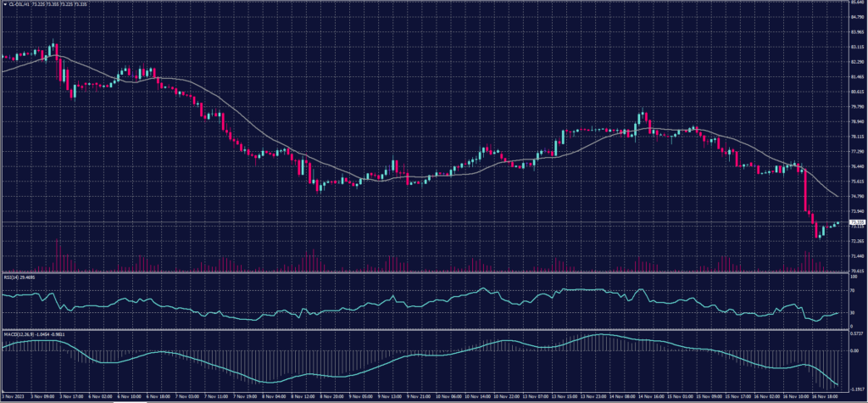
Task: Click the 8 Nov 04:00 time label
Action: point(278,395)
